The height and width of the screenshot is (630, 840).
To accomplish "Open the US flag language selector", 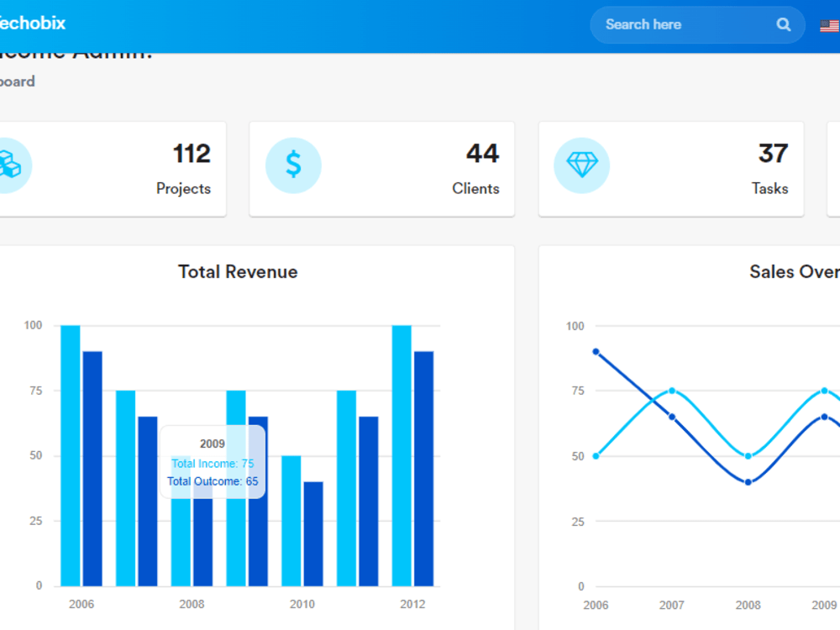I will point(830,25).
